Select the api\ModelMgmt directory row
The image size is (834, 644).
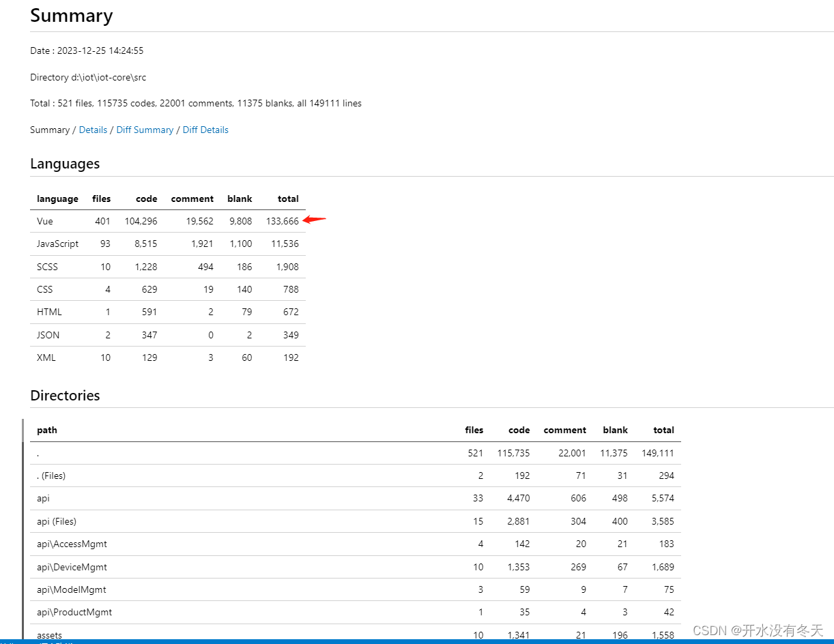(356, 589)
